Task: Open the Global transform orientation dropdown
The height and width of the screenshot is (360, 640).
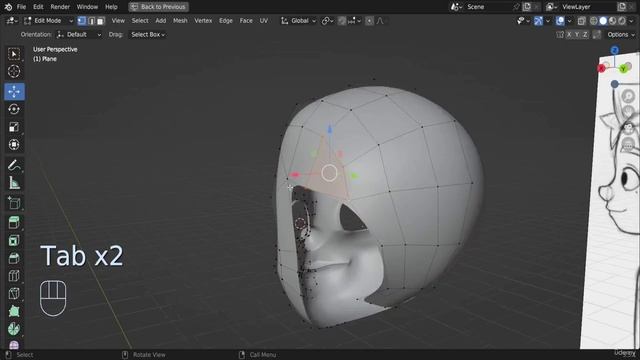Action: [299, 21]
